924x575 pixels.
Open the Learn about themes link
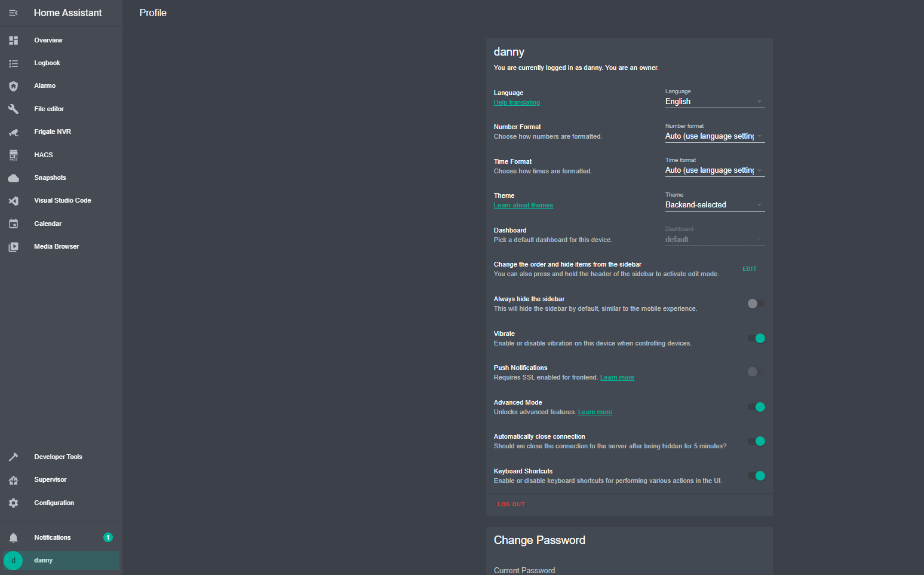[523, 206]
